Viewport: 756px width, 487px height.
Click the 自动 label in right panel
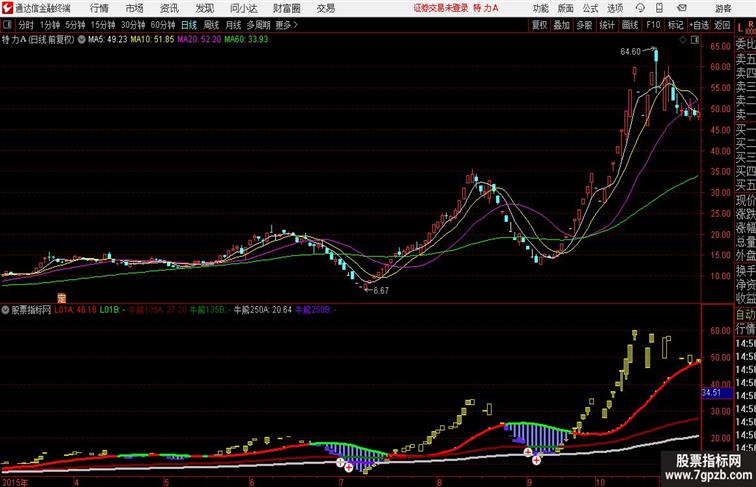pyautogui.click(x=745, y=314)
